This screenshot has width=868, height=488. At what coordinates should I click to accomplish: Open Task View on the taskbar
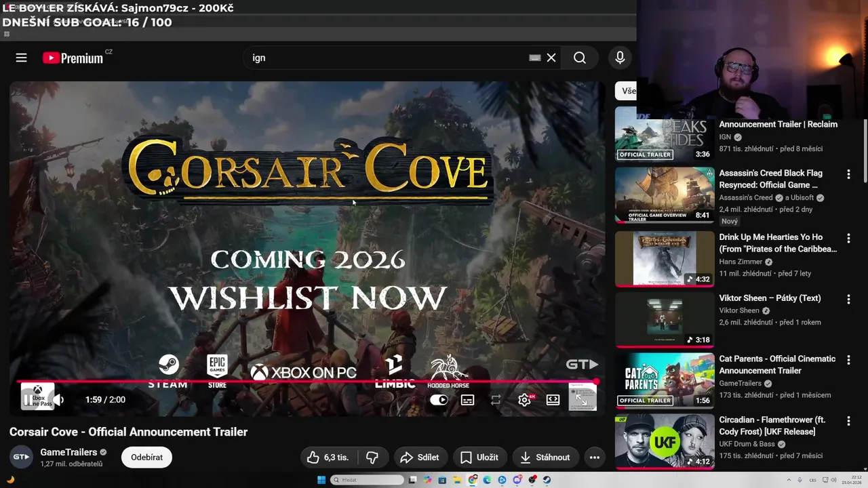coord(413,480)
